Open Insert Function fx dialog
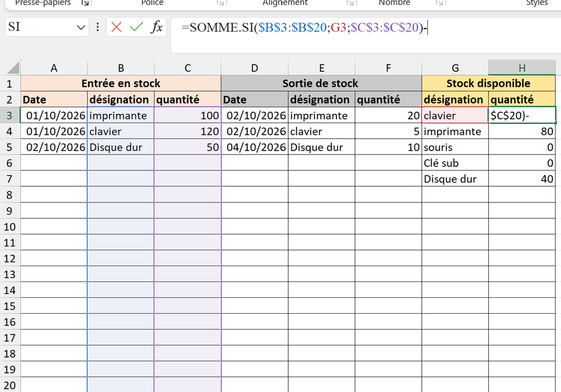The height and width of the screenshot is (392, 561). [156, 27]
